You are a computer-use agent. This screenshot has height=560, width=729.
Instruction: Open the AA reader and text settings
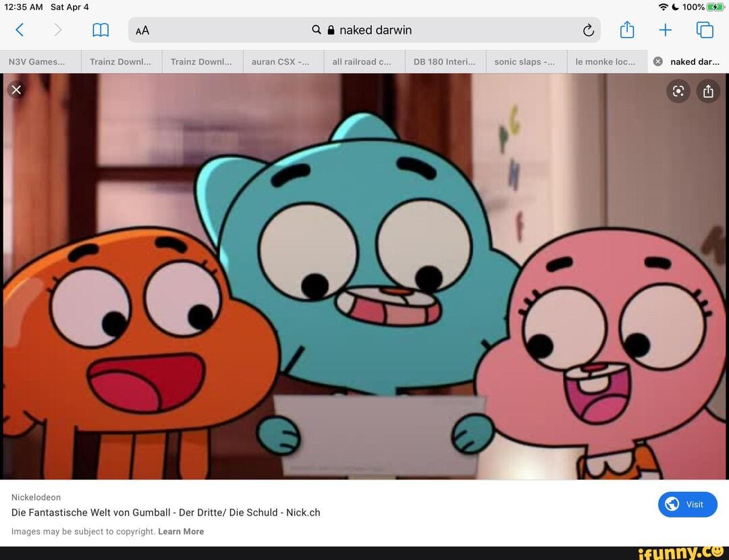(142, 30)
